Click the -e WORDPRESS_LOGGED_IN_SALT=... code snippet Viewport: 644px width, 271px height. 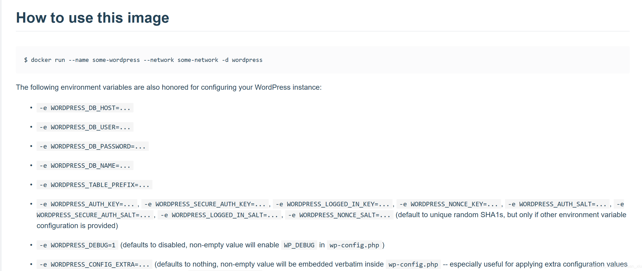pos(219,215)
